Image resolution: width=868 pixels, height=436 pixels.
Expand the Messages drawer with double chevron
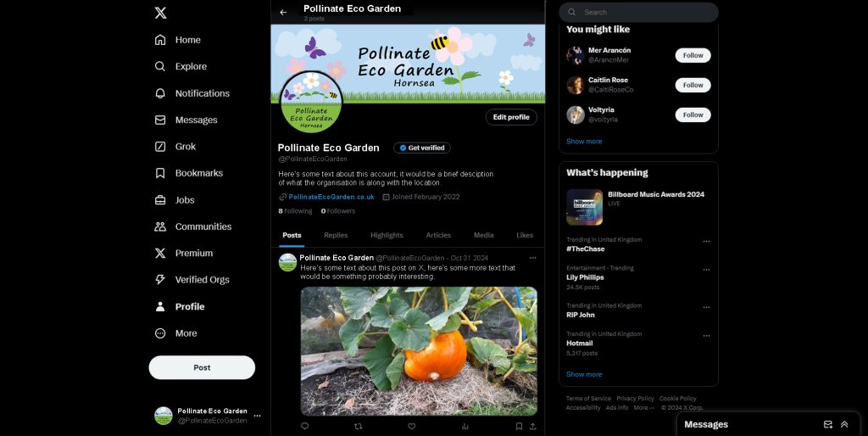click(844, 424)
